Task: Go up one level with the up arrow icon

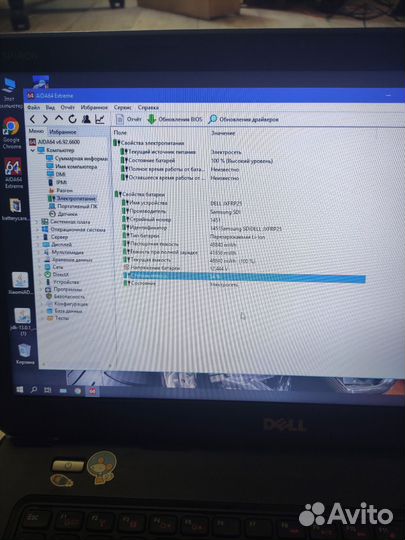Action: click(x=59, y=119)
